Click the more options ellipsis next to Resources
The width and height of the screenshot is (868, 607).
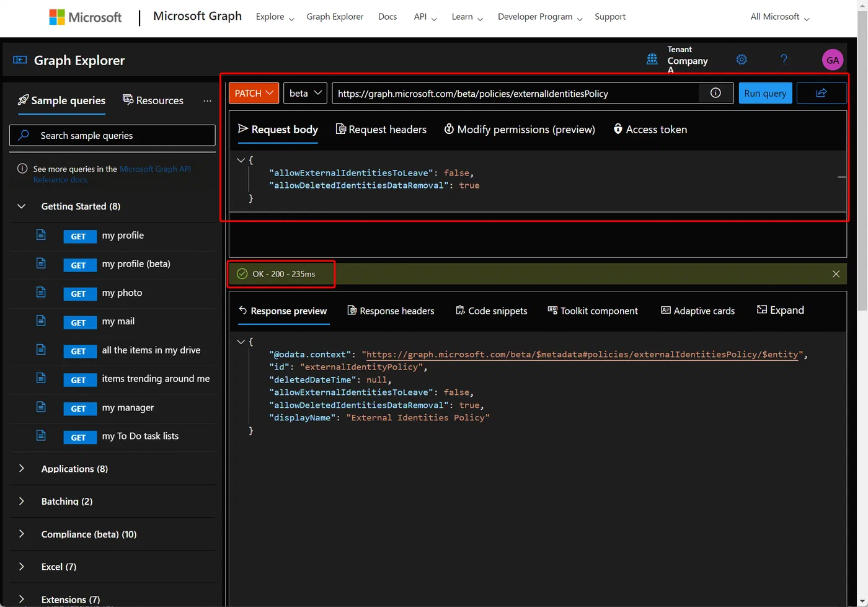click(x=207, y=100)
